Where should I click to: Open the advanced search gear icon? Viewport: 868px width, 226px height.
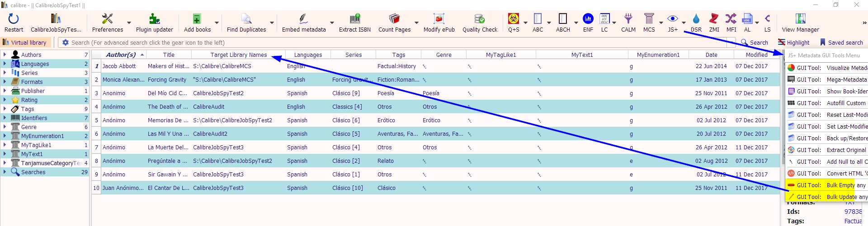click(x=66, y=42)
